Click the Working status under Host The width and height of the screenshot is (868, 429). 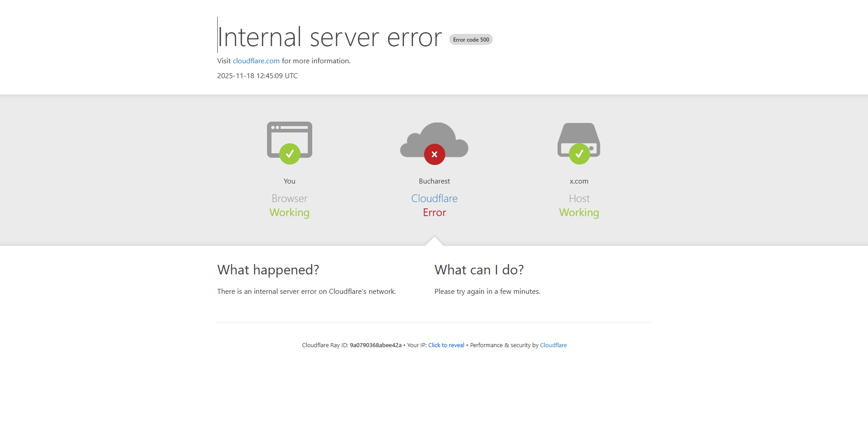(579, 212)
